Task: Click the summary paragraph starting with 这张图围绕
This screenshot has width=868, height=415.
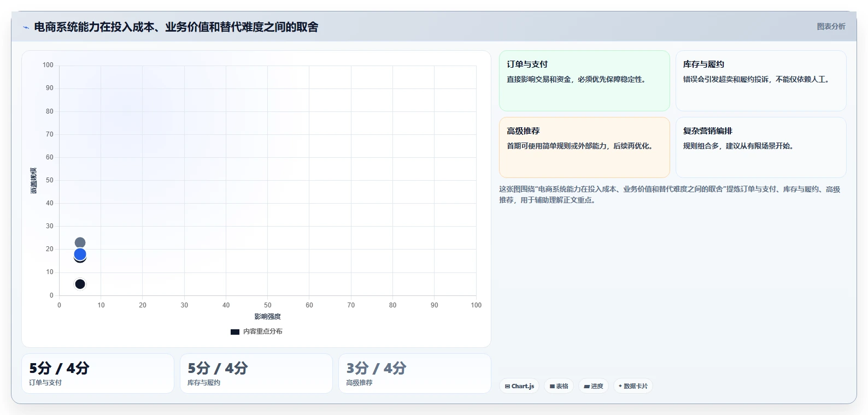Action: pos(670,194)
